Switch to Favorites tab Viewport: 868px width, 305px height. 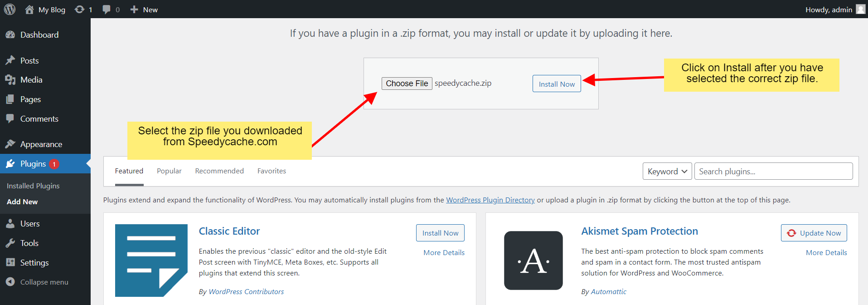[272, 171]
